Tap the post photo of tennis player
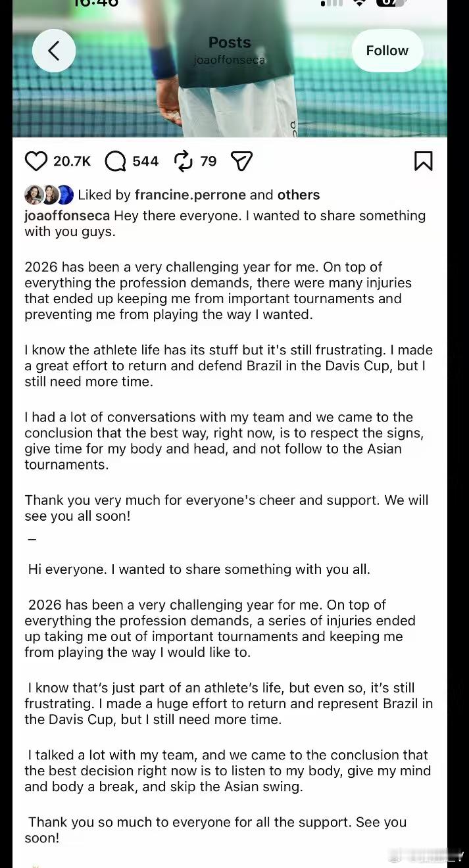 tap(230, 68)
